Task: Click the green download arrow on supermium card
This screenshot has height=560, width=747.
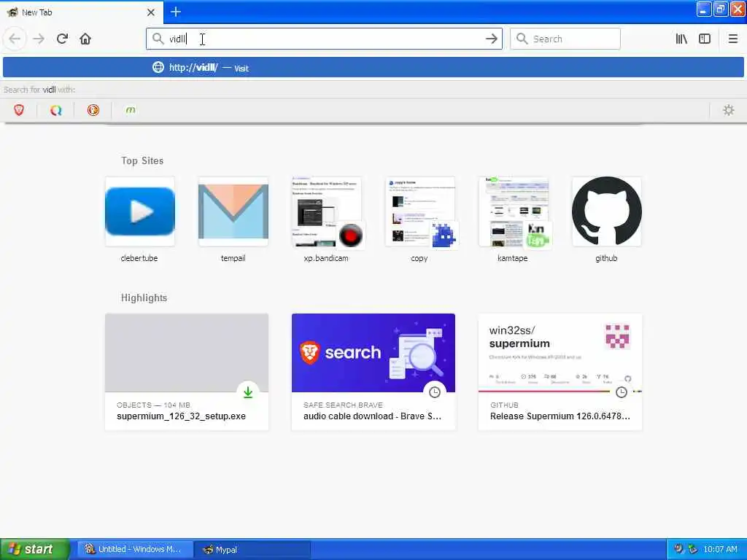Action: click(248, 392)
